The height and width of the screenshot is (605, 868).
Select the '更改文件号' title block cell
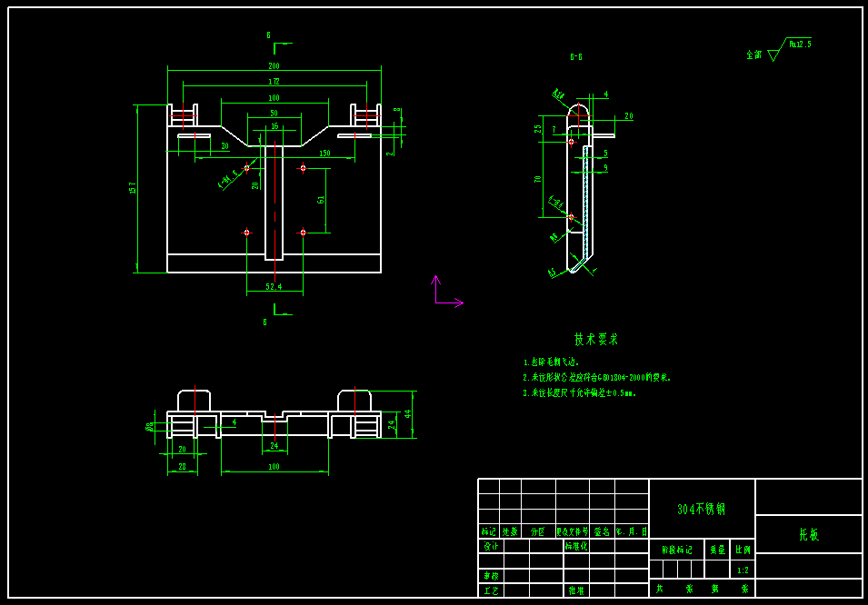[x=573, y=531]
